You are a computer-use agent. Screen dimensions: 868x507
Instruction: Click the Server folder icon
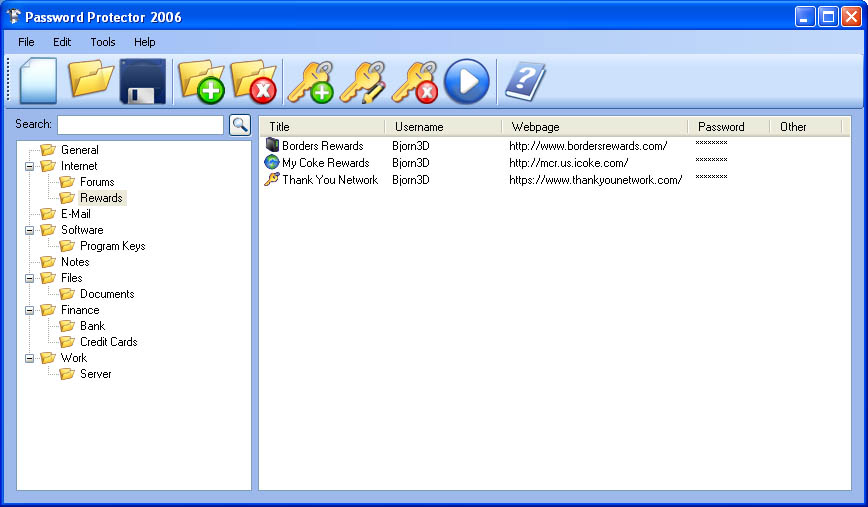(67, 374)
